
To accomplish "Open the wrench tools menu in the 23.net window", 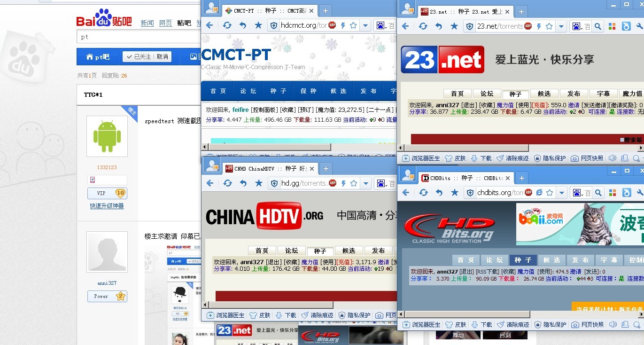I will coord(640,27).
